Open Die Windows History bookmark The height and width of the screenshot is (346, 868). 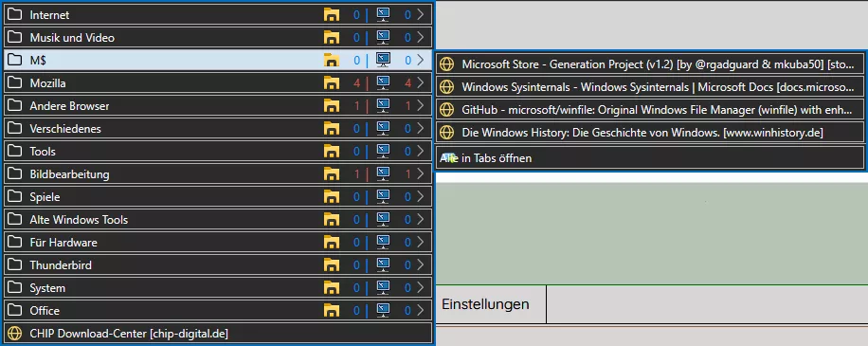click(x=650, y=133)
